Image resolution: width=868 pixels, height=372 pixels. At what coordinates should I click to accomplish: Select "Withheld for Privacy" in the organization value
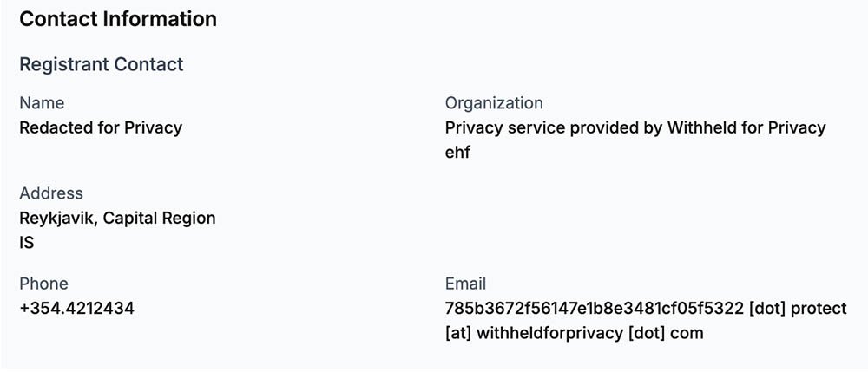pos(746,127)
